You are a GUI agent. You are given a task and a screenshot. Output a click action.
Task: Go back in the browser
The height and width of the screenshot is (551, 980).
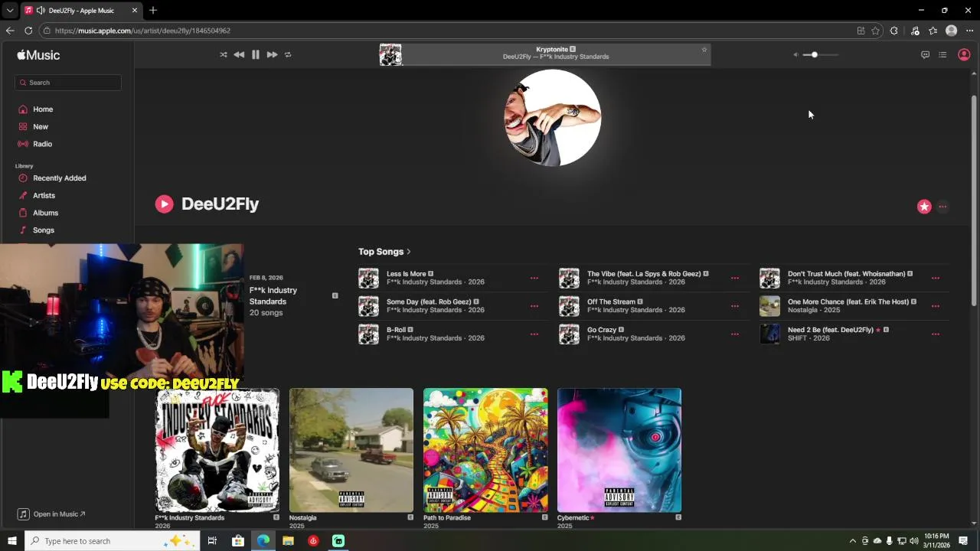pos(10,31)
